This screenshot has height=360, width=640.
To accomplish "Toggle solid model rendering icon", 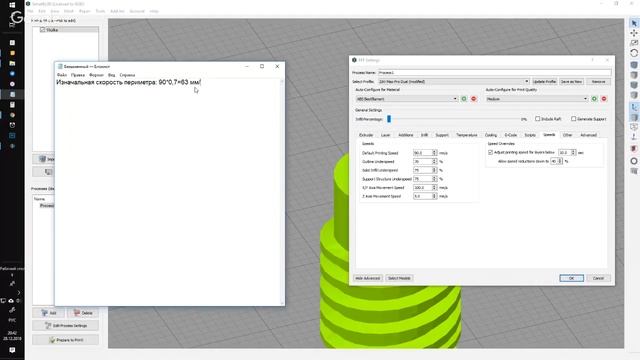I will [x=634, y=118].
